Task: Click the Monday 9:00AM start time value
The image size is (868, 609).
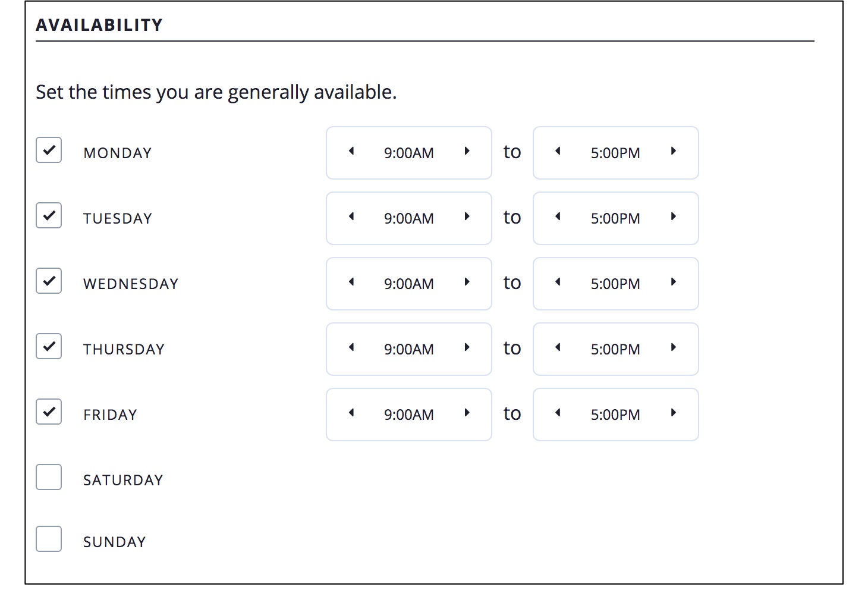Action: point(408,153)
